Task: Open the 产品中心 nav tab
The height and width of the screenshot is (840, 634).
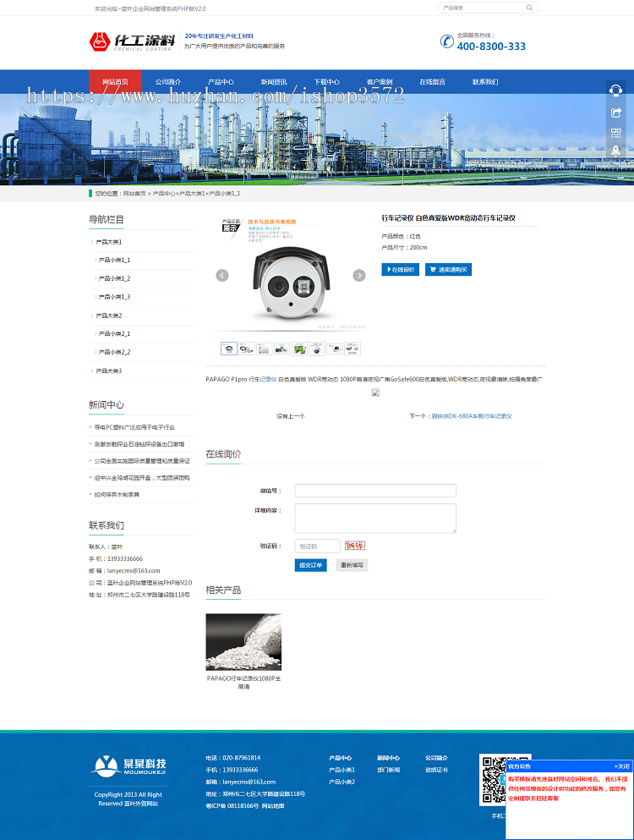Action: pos(221,82)
